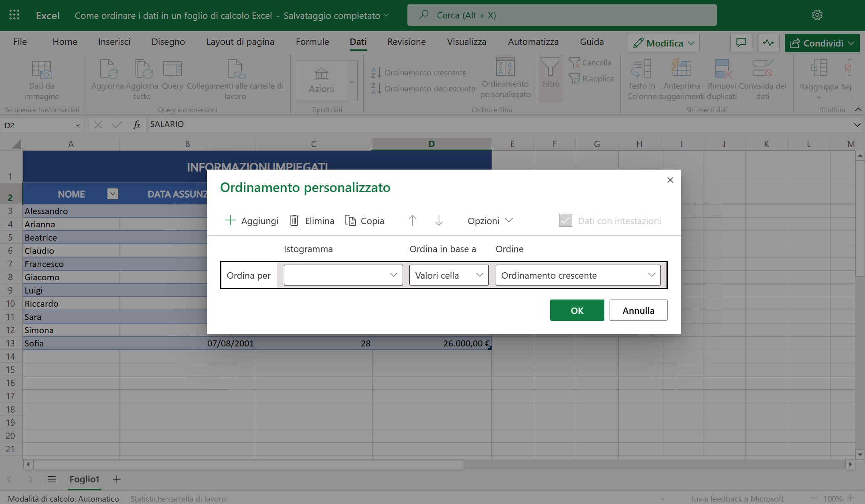Switch to the Revisione ribbon tab

(x=406, y=42)
